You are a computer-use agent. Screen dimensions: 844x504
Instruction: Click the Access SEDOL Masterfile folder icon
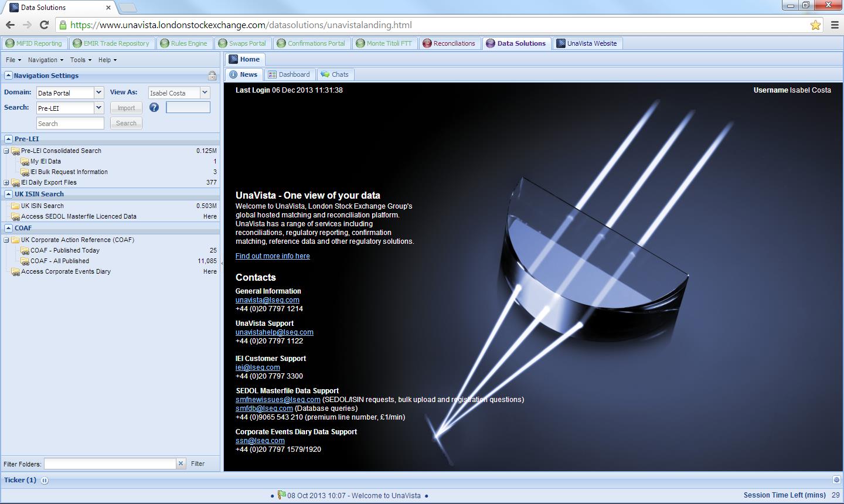coord(15,216)
